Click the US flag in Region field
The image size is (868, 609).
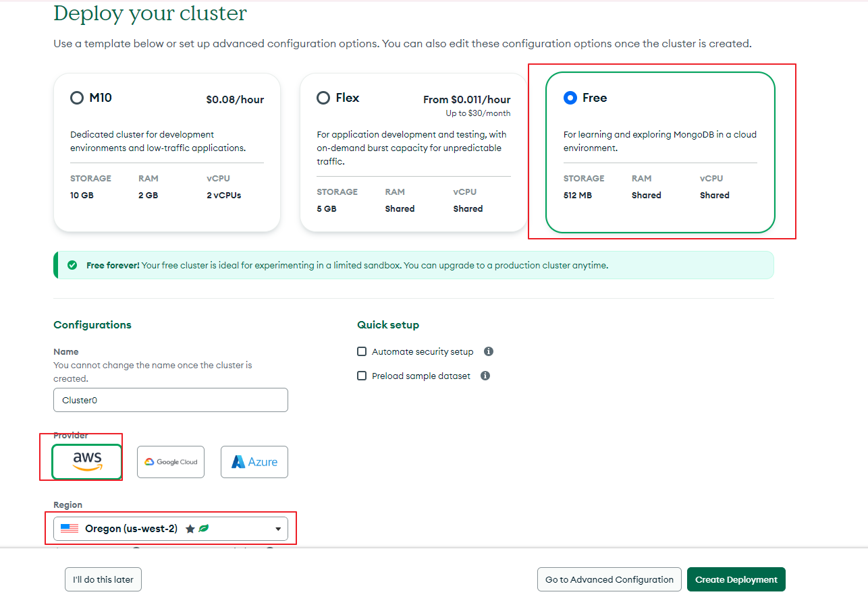coord(70,529)
